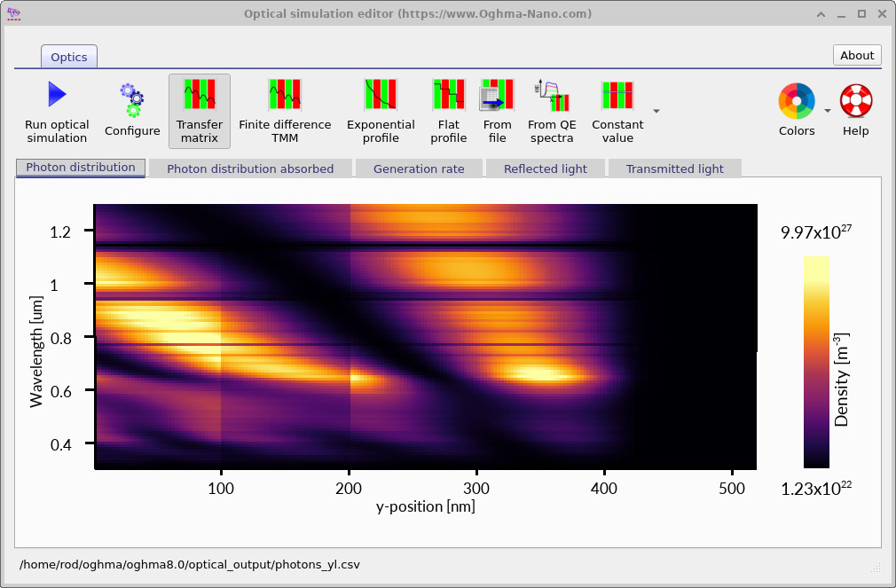Expand the toolbar overflow arrow
This screenshot has width=896, height=588.
point(656,112)
